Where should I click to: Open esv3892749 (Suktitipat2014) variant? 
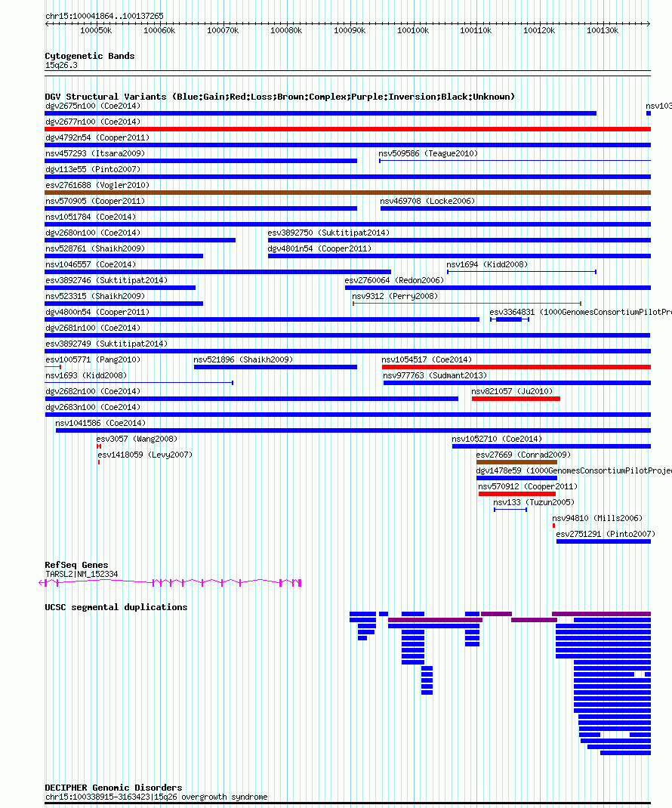coord(348,351)
